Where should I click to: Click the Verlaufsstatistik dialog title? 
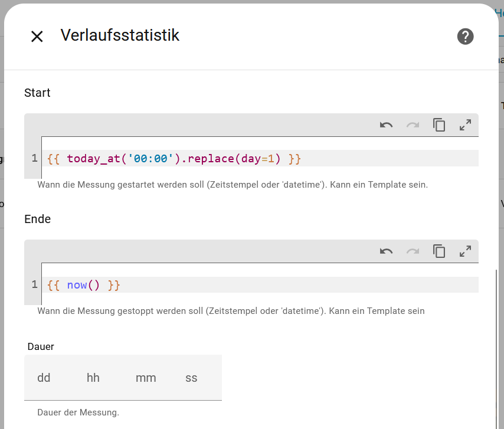(x=120, y=35)
